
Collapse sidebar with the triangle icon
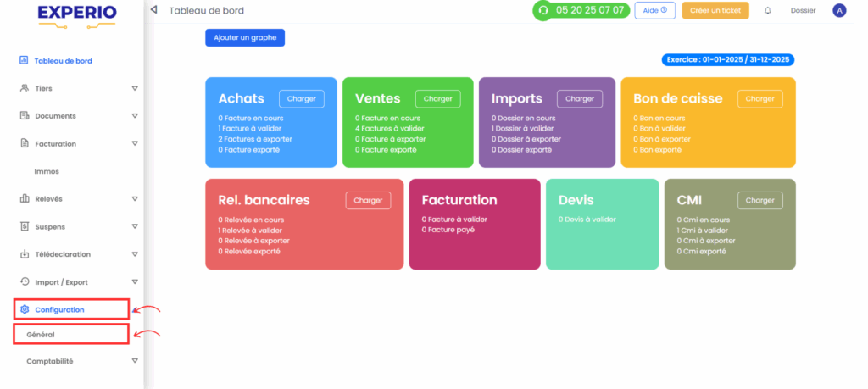tap(154, 10)
